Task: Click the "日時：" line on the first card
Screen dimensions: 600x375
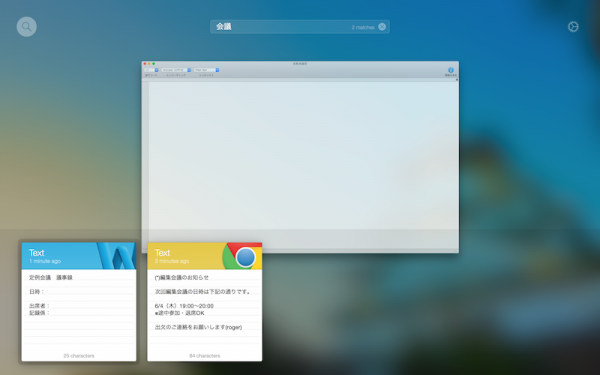Action: pos(37,292)
